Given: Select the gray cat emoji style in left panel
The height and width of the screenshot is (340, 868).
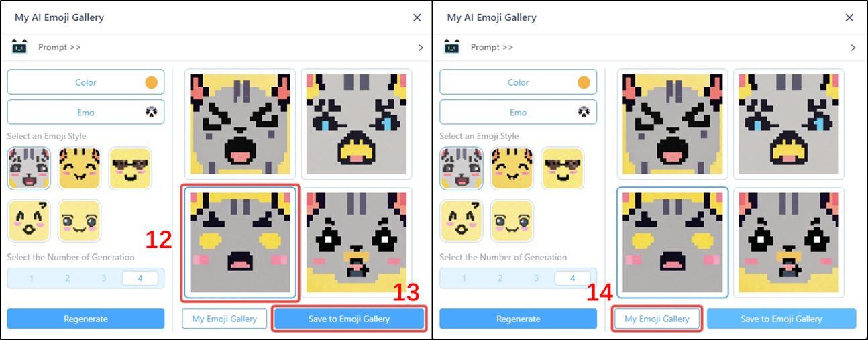Looking at the screenshot, I should 29,168.
